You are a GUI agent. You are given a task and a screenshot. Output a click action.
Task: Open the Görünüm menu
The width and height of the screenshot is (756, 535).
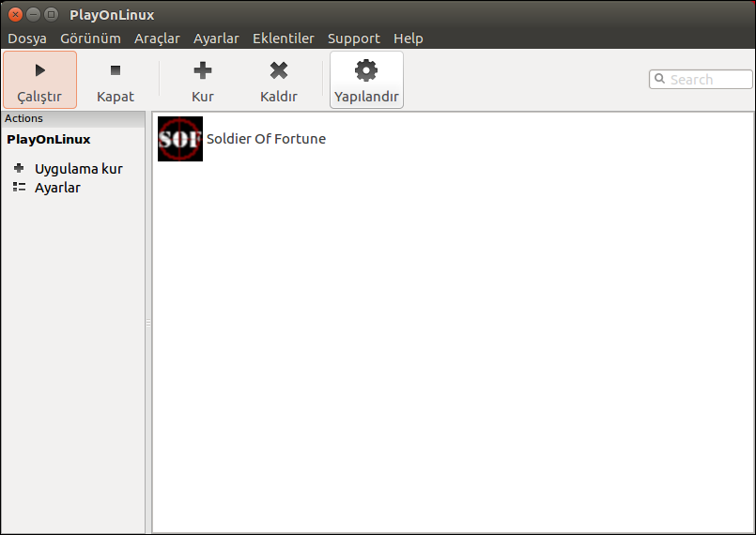(91, 38)
